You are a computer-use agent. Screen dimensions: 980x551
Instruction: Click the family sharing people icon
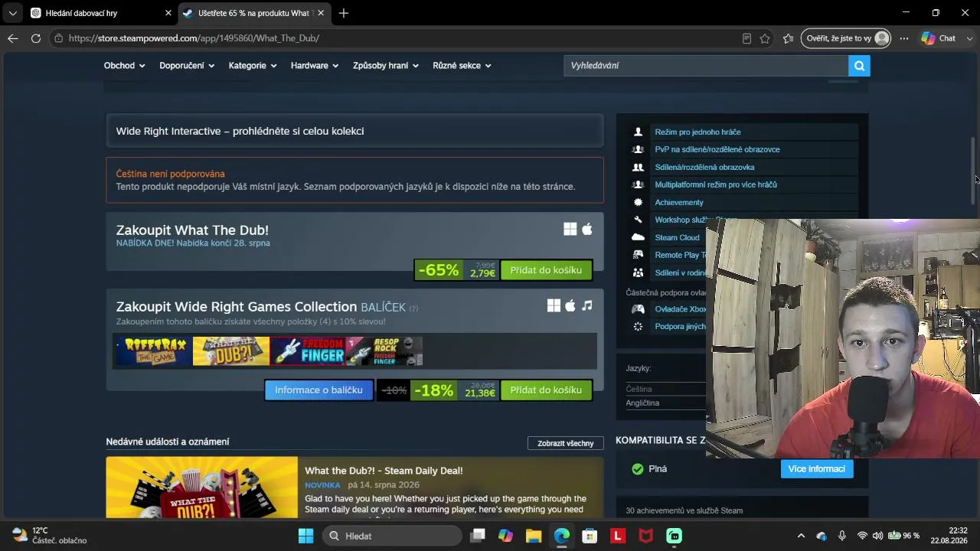point(638,272)
